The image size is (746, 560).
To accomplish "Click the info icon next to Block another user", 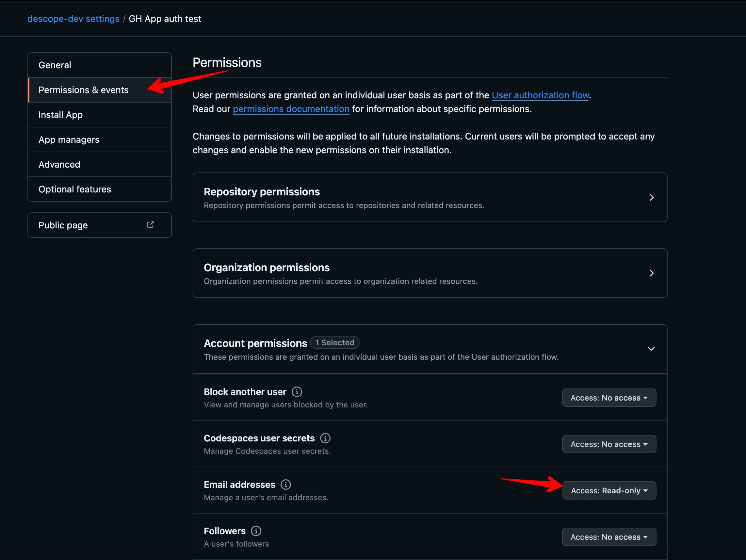I will [x=297, y=392].
